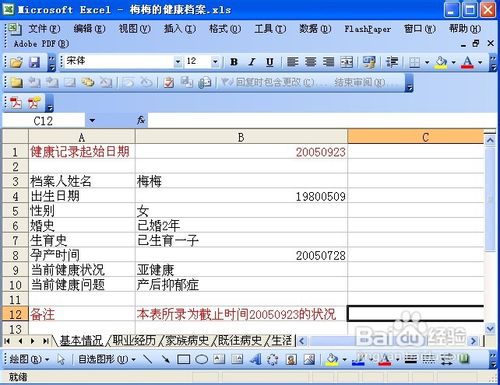Click the mail recipient icon in reviewing toolbar
Viewport: 500px width, 385px height.
205,82
